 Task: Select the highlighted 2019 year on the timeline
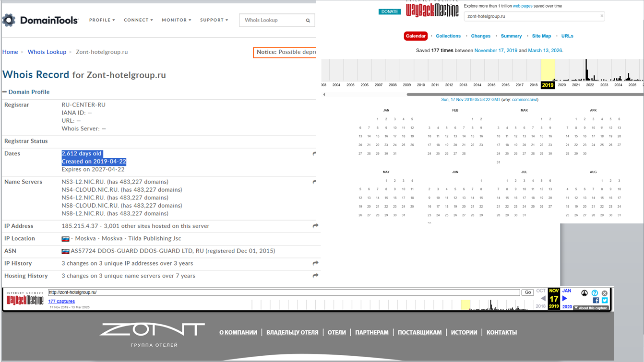[x=548, y=85]
